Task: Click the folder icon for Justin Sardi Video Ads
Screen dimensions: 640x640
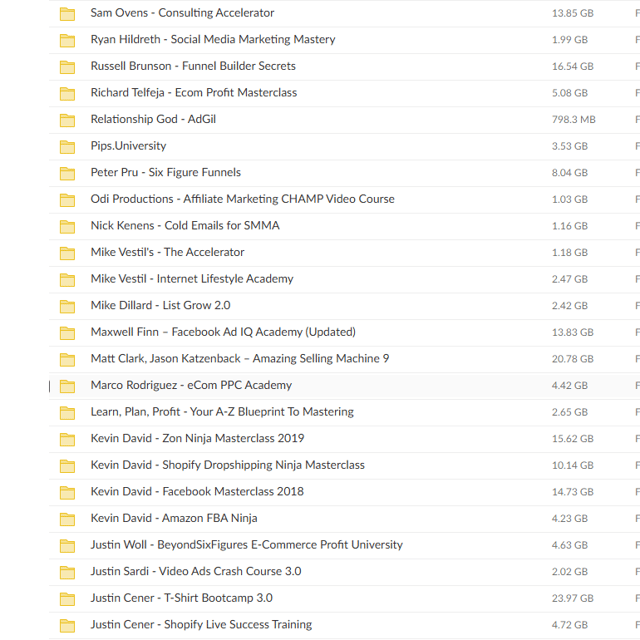Action: (67, 572)
